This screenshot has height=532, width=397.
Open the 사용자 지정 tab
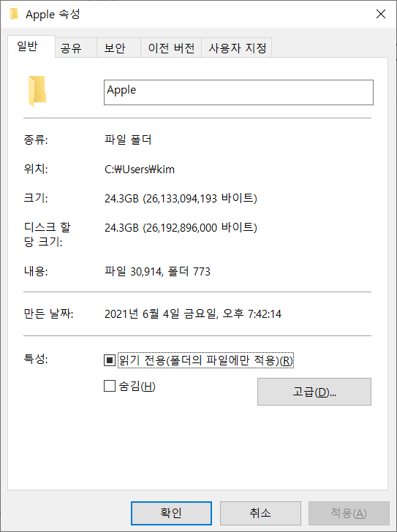point(236,47)
